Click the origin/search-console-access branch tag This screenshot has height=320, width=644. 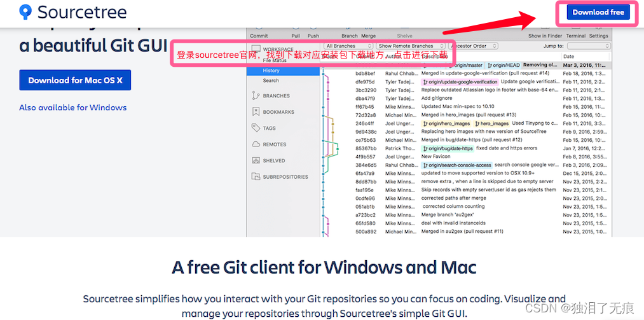pyautogui.click(x=456, y=165)
